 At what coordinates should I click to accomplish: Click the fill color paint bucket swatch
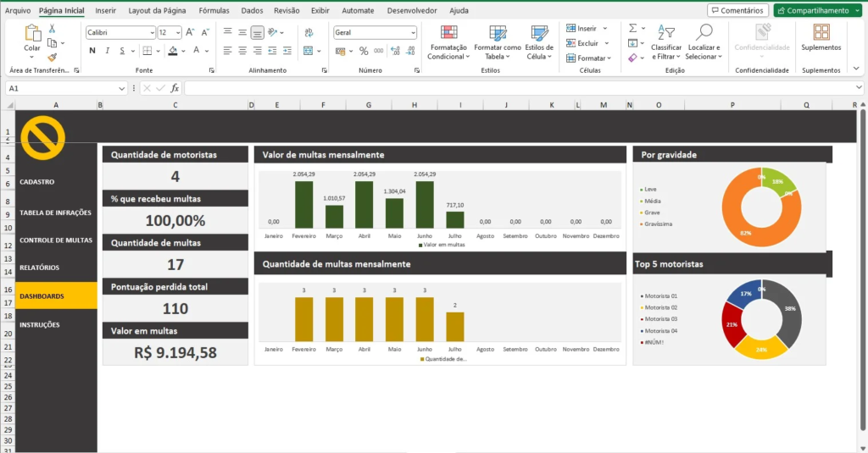pyautogui.click(x=173, y=51)
